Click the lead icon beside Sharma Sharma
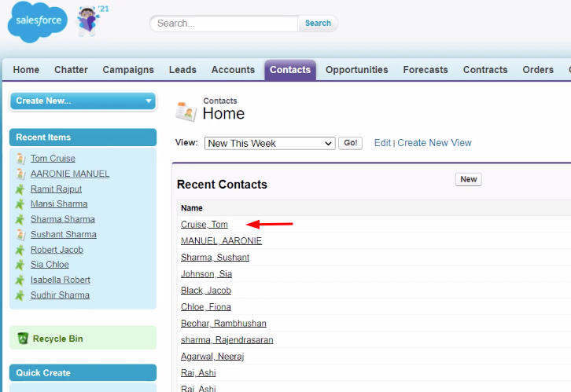This screenshot has width=571, height=392. coord(20,220)
